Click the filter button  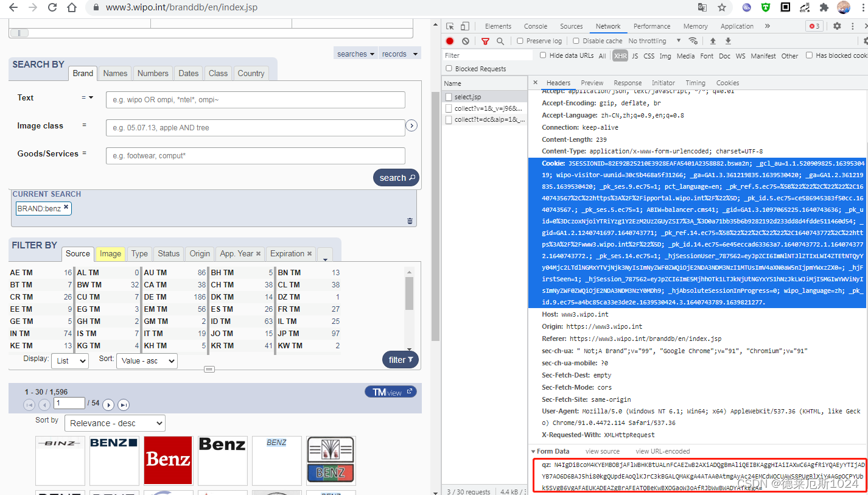click(x=401, y=360)
